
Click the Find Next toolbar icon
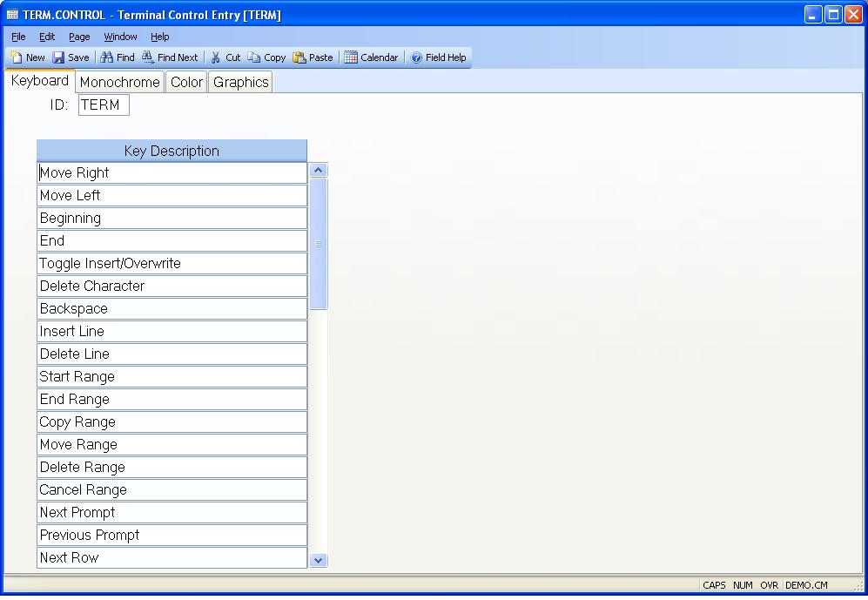point(149,57)
